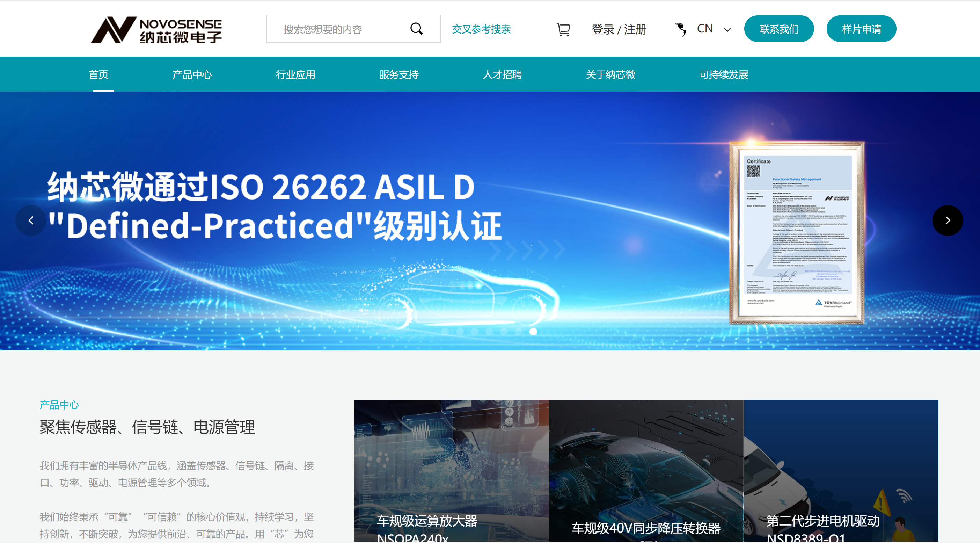
Task: Activate the last carousel indicator dot
Action: point(533,332)
